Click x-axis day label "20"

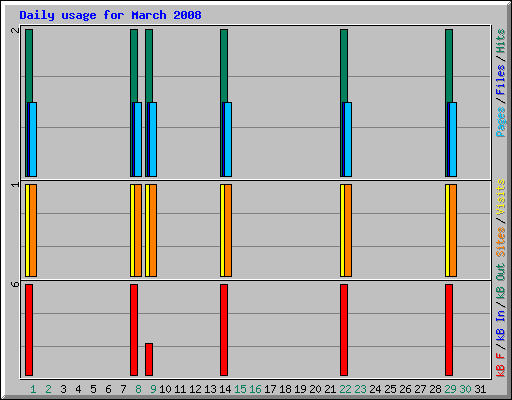(315, 389)
